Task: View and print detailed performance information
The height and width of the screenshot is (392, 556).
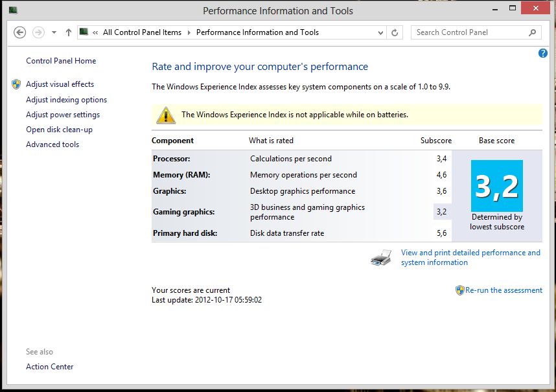Action: point(470,257)
